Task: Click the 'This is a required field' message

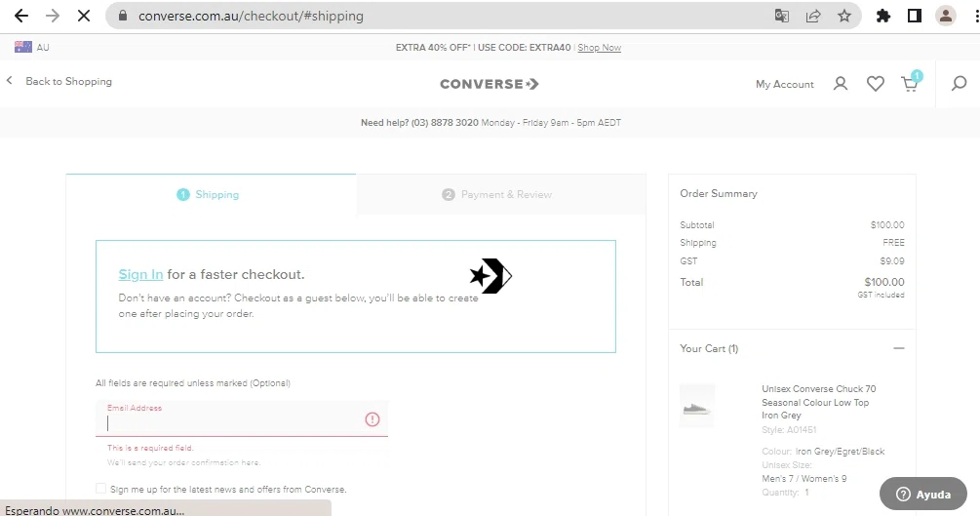Action: pyautogui.click(x=150, y=448)
